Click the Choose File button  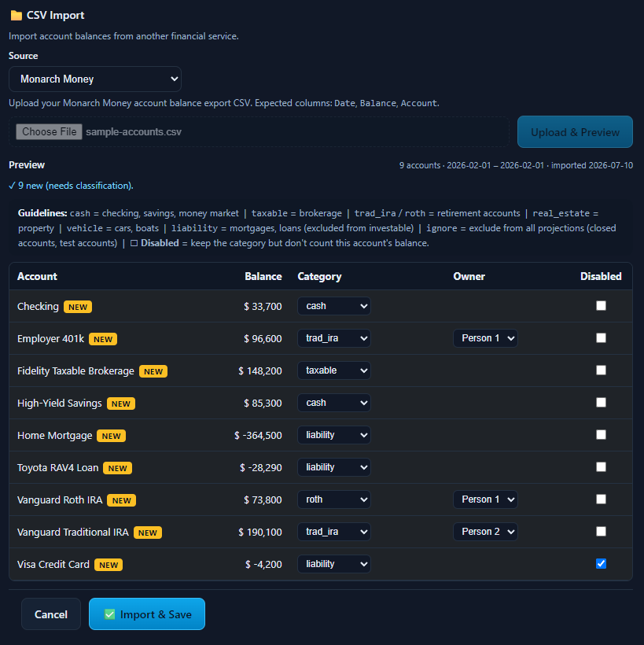click(49, 131)
